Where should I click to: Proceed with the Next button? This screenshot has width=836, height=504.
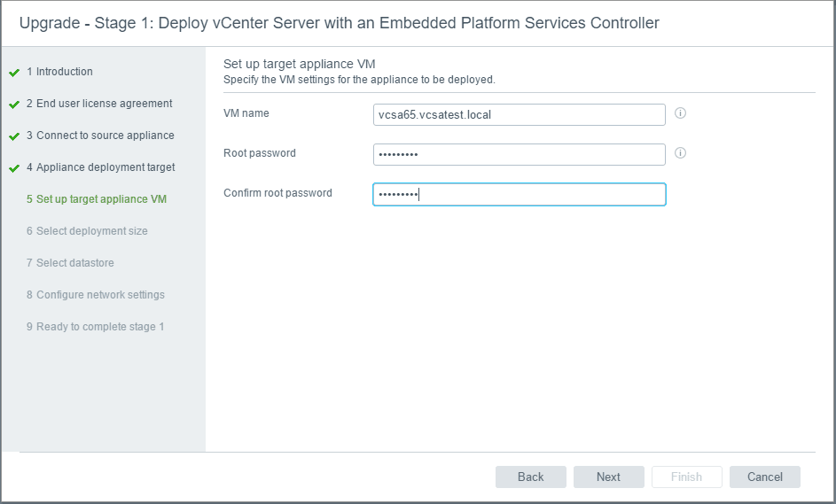(x=608, y=477)
